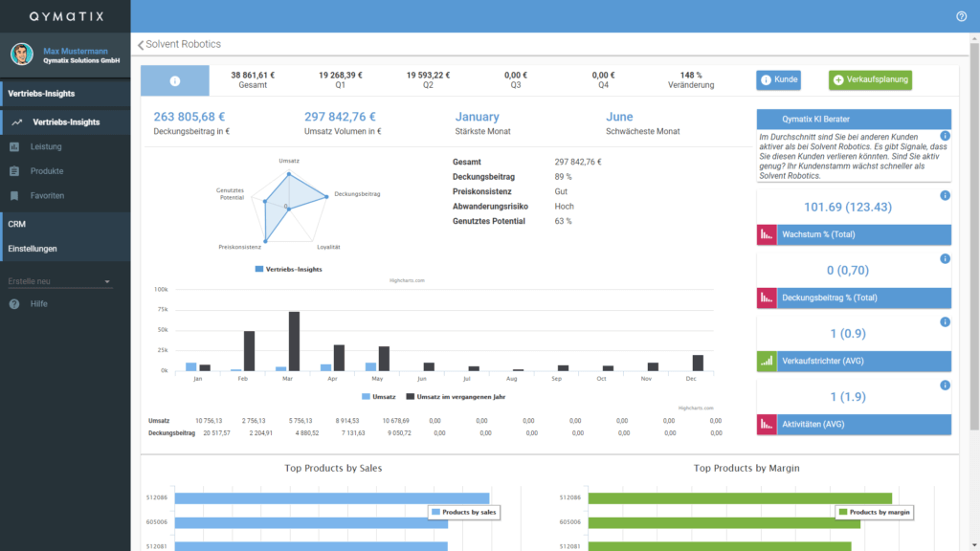Image resolution: width=980 pixels, height=551 pixels.
Task: Click info icon above Aktivitäten value
Action: point(945,386)
